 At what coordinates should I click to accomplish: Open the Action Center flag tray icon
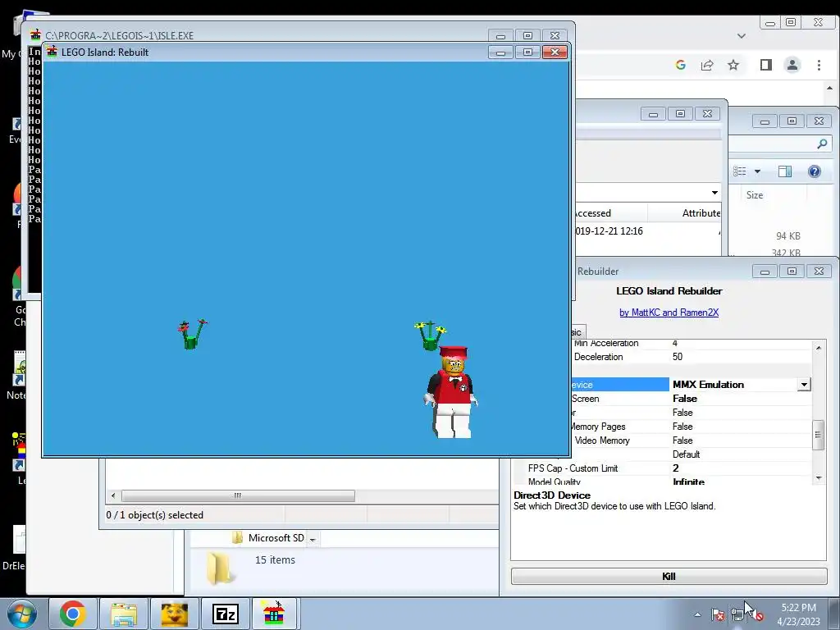tap(718, 614)
